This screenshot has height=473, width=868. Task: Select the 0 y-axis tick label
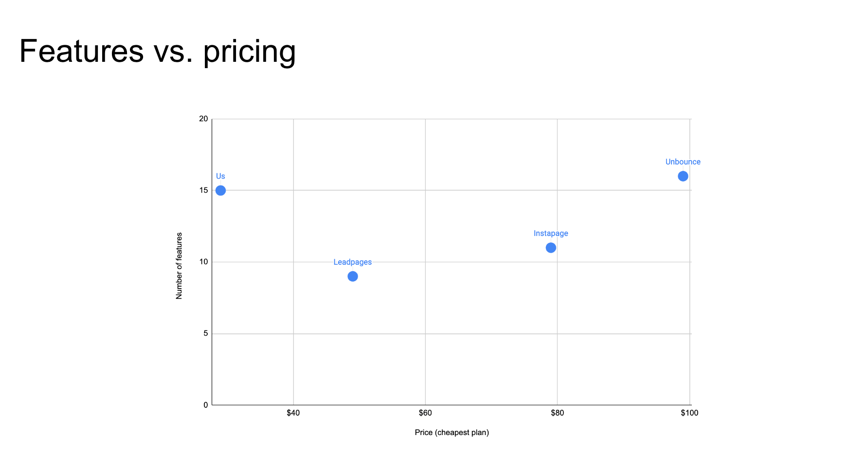[205, 405]
